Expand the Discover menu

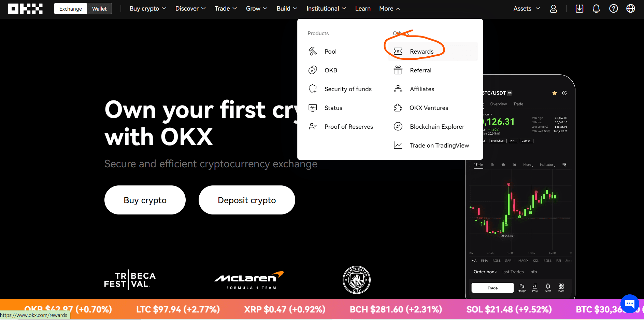pyautogui.click(x=190, y=9)
